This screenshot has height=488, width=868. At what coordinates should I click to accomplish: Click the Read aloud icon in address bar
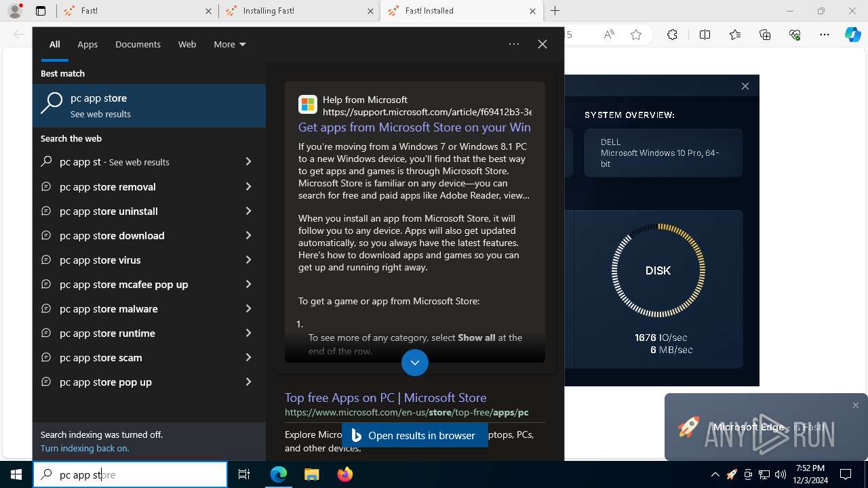point(609,35)
